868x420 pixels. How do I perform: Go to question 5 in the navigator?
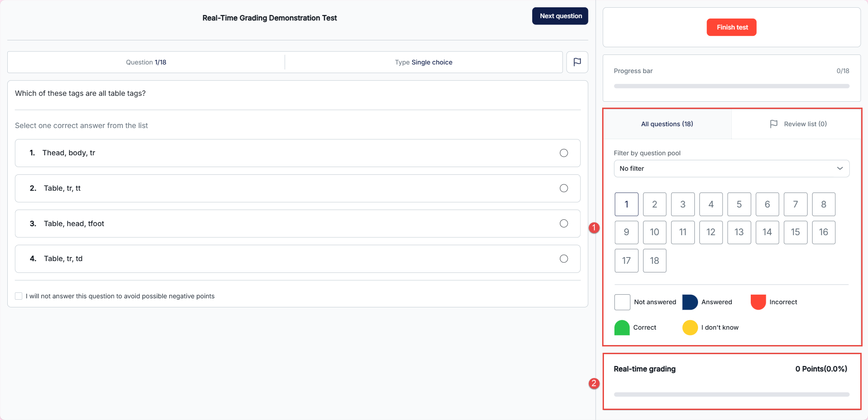[x=739, y=204]
